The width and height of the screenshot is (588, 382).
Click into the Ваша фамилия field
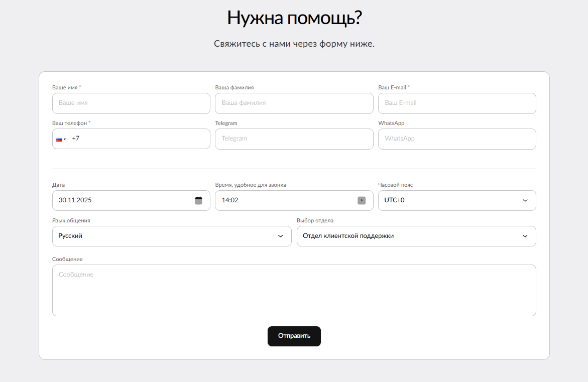(x=294, y=103)
